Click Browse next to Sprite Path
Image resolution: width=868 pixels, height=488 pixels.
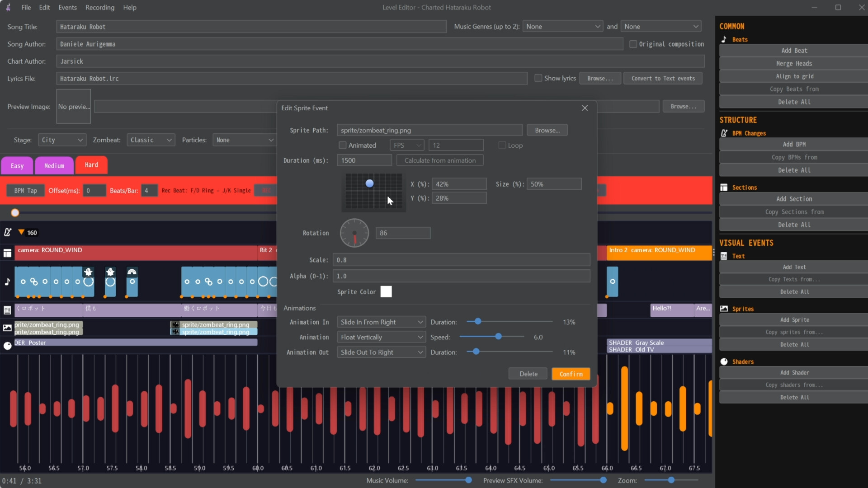(x=547, y=130)
